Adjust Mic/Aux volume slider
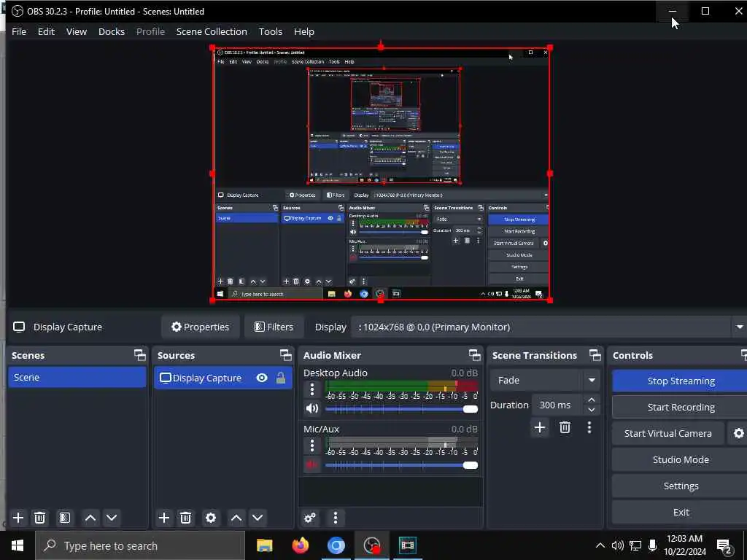This screenshot has height=560, width=747. (401, 465)
